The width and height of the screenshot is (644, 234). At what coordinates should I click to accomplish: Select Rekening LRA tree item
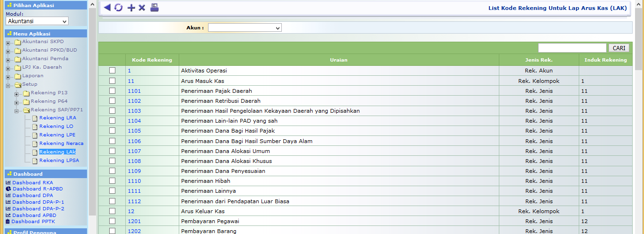click(x=57, y=118)
